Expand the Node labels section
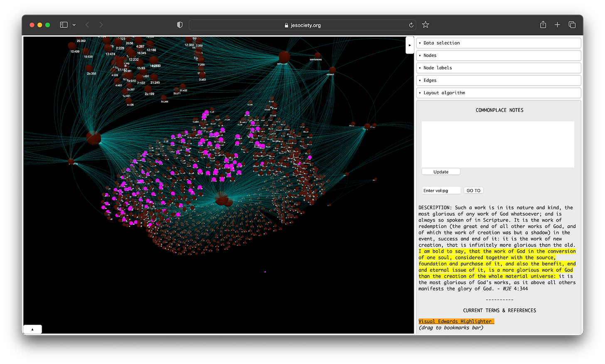 pyautogui.click(x=499, y=68)
